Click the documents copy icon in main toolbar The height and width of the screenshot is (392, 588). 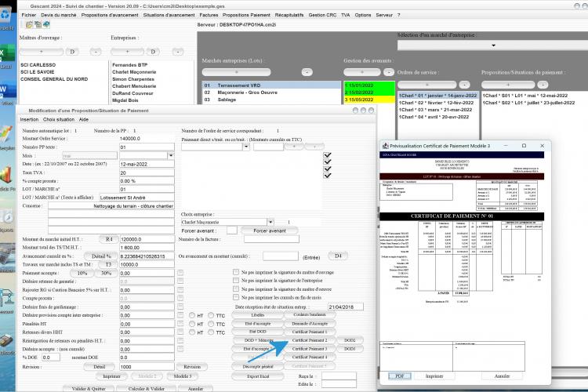click(x=38, y=25)
